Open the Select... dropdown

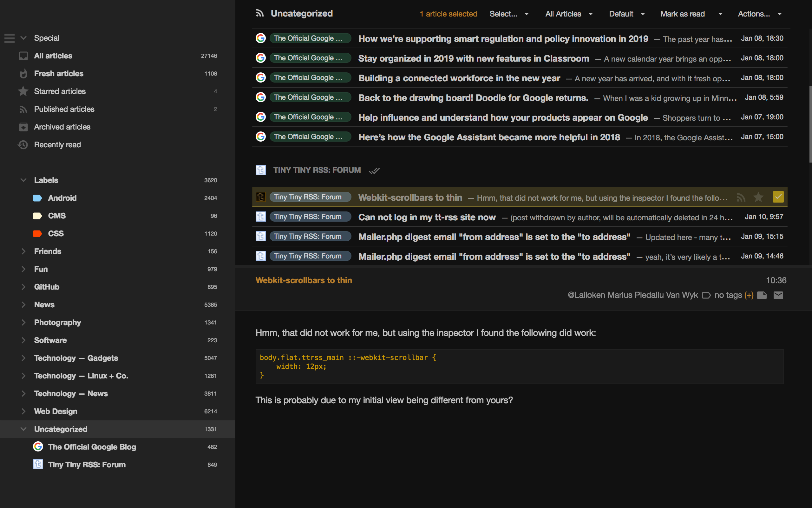coord(509,14)
